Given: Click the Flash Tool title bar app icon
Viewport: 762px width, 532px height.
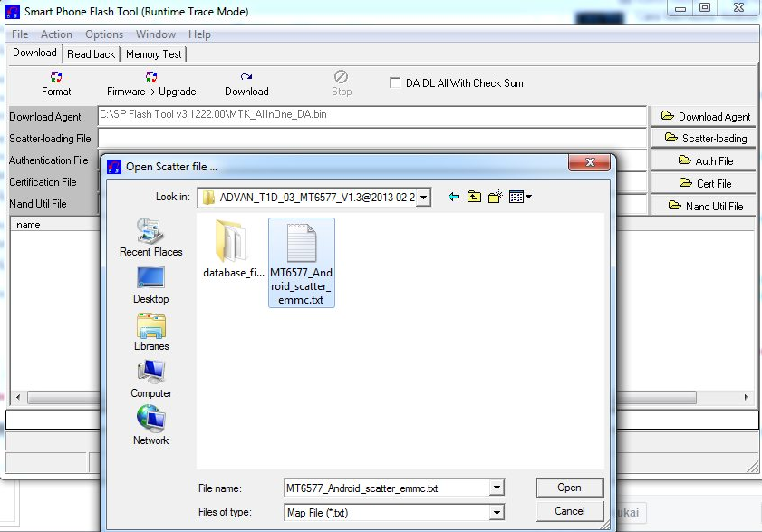Looking at the screenshot, I should (x=12, y=11).
